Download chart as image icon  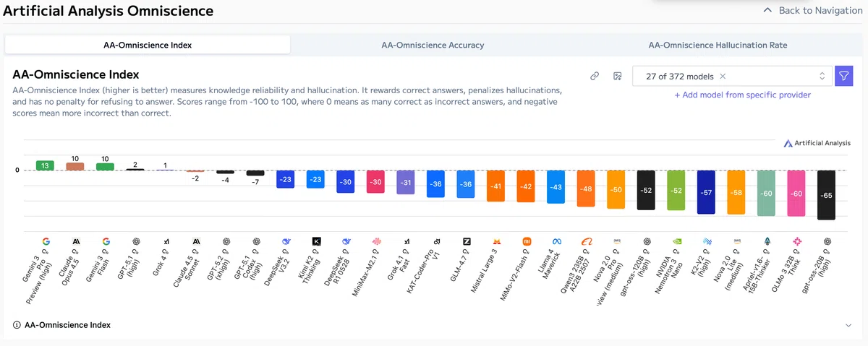point(617,76)
